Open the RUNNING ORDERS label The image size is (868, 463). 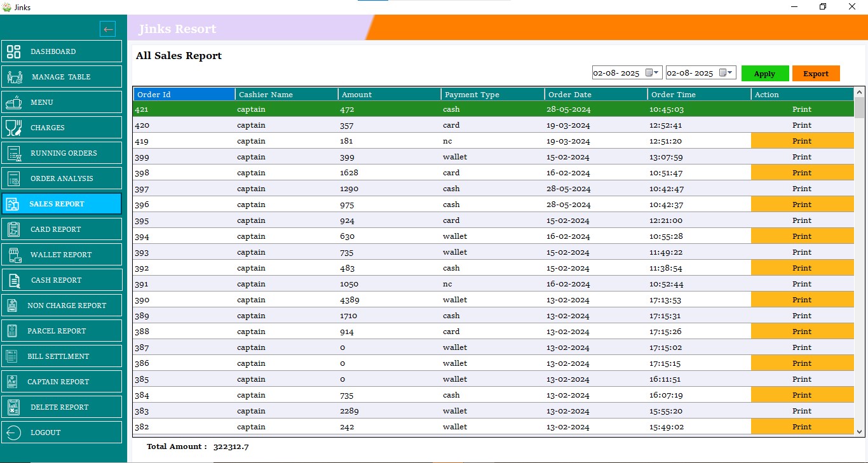[64, 153]
